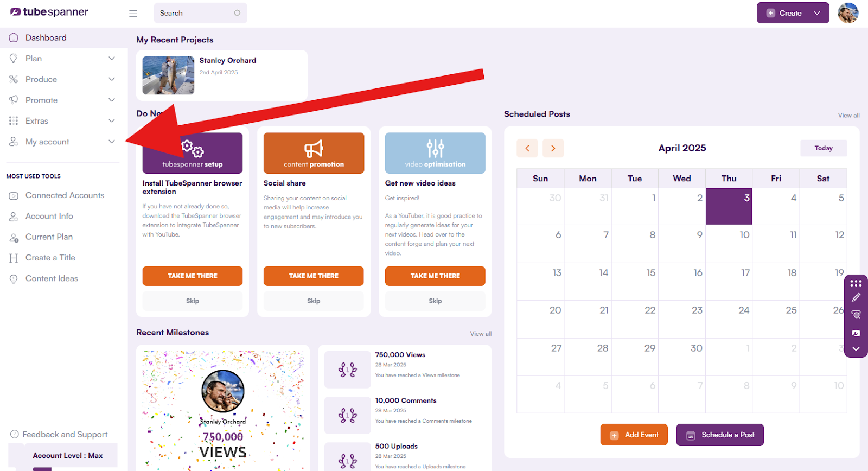The image size is (868, 471).
Task: Click the Extras grid icon
Action: [x=14, y=120]
